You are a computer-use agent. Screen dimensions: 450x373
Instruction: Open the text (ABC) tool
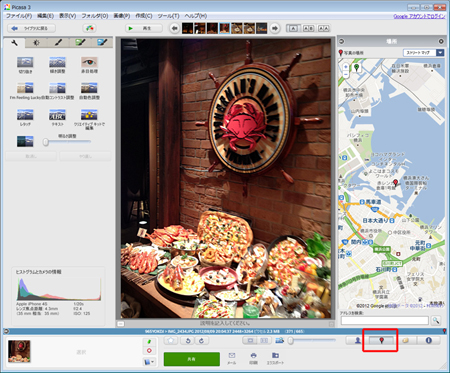57,115
